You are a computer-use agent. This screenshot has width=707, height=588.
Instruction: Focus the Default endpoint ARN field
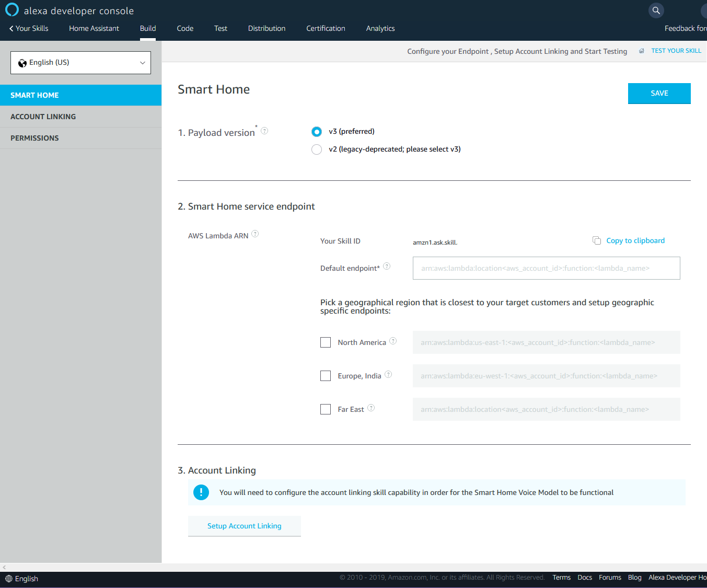[546, 268]
